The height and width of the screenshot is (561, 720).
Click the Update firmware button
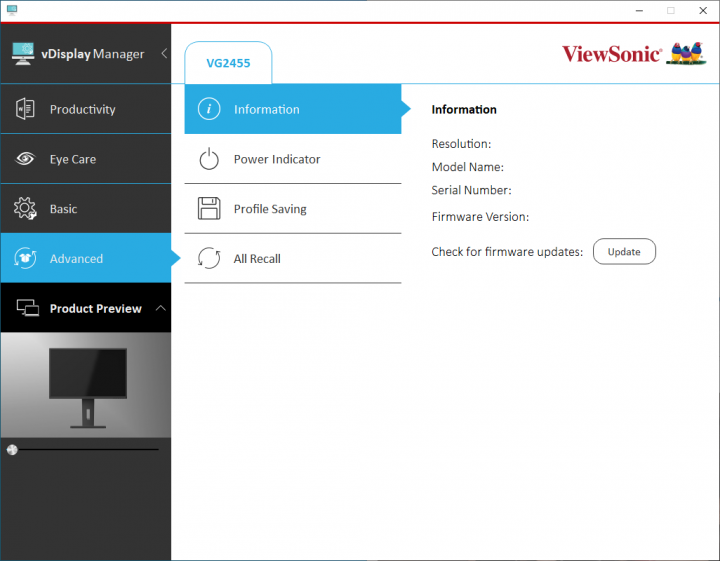coord(624,252)
